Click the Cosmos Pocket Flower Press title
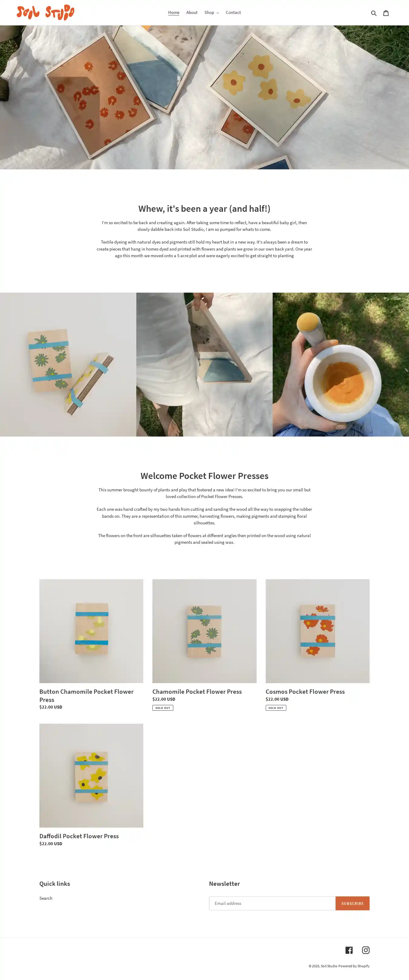The image size is (409, 980). [x=305, y=691]
